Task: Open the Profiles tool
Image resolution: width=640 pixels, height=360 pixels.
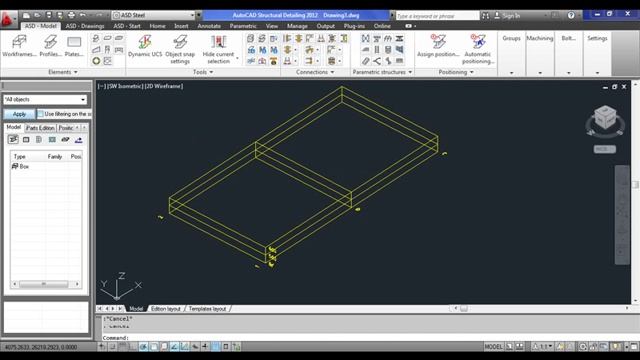Action: tap(50, 45)
